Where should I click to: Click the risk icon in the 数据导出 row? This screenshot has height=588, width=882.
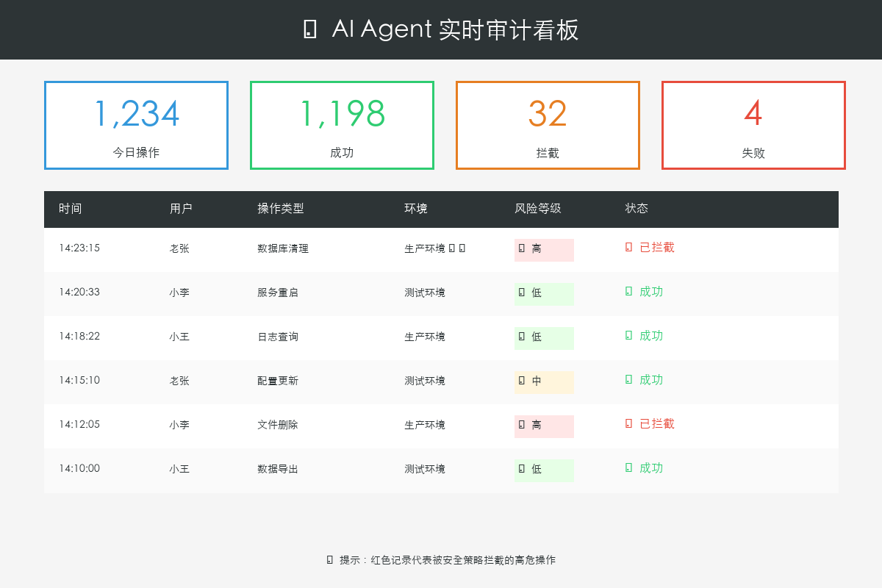(522, 469)
